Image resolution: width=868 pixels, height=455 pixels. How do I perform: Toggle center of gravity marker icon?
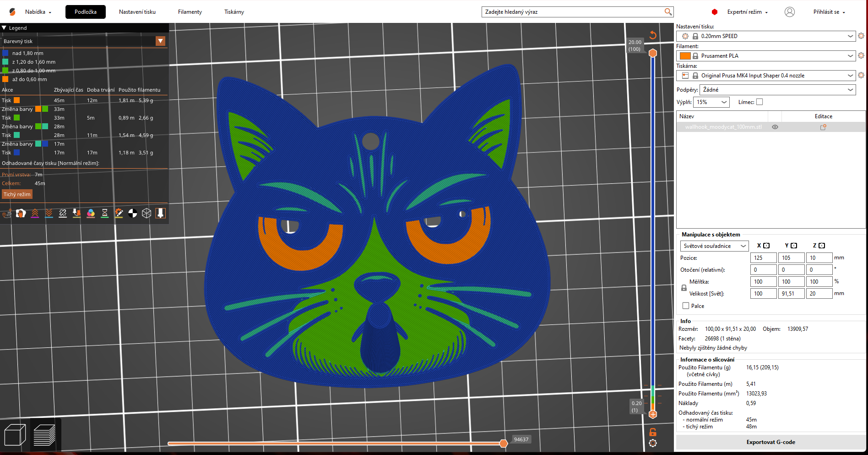[x=133, y=214]
